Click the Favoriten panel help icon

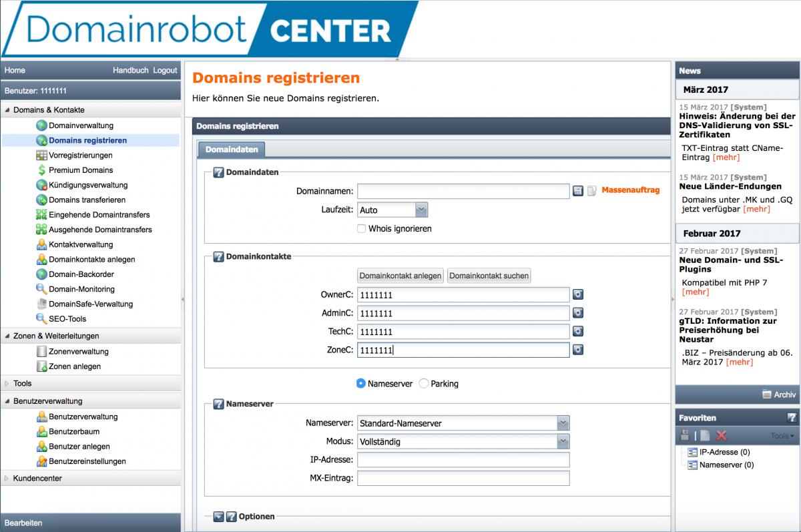point(792,418)
